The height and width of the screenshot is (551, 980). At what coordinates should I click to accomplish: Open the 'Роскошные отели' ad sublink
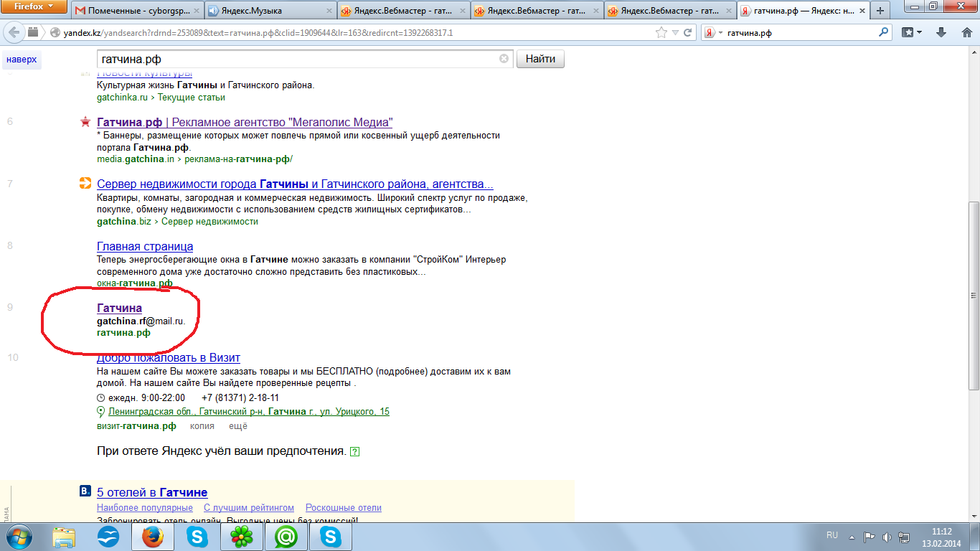[x=344, y=508]
